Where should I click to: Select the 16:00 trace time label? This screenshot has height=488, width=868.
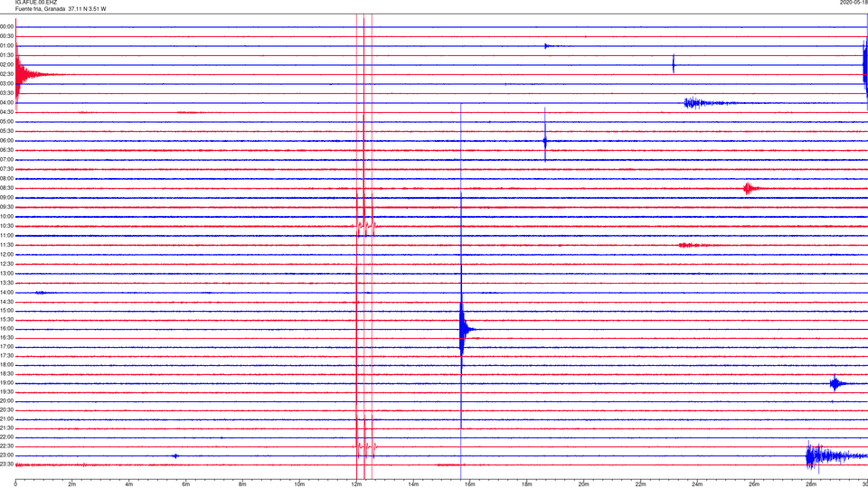(7, 329)
